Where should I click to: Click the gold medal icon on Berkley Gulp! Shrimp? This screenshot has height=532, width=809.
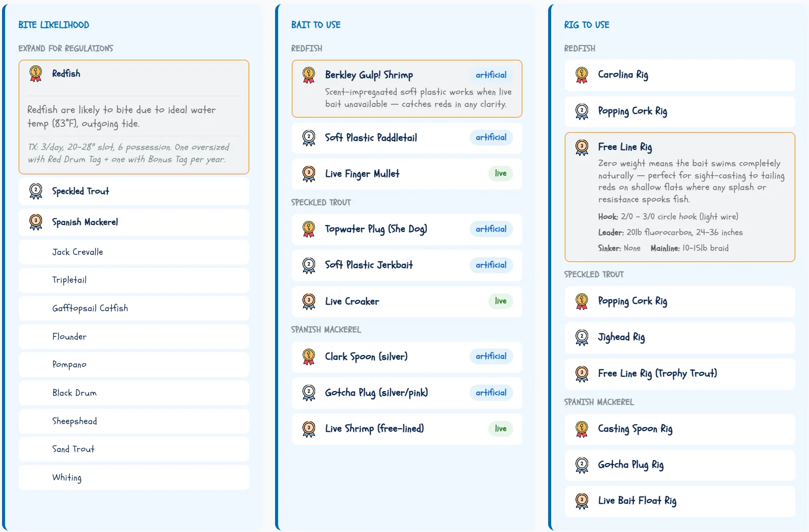309,75
